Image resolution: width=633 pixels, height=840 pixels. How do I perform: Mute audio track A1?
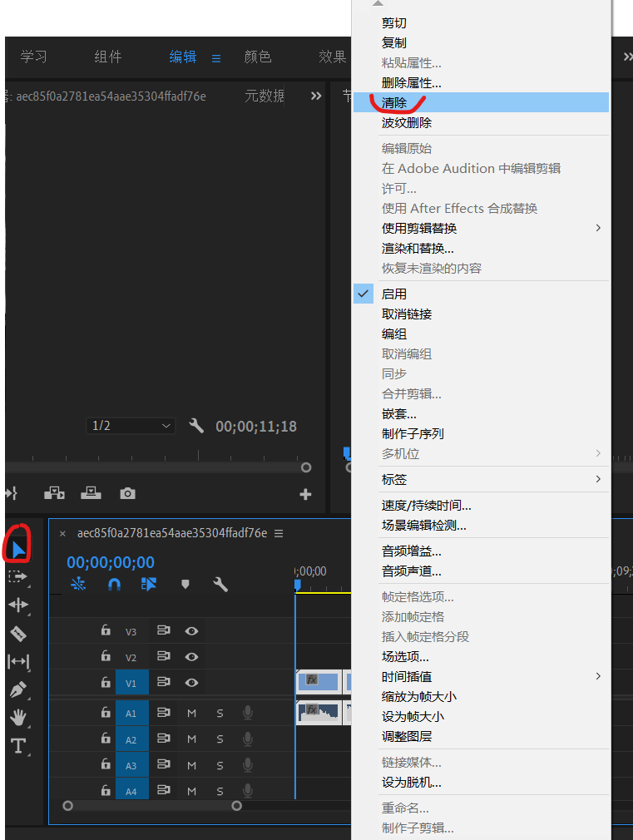191,714
